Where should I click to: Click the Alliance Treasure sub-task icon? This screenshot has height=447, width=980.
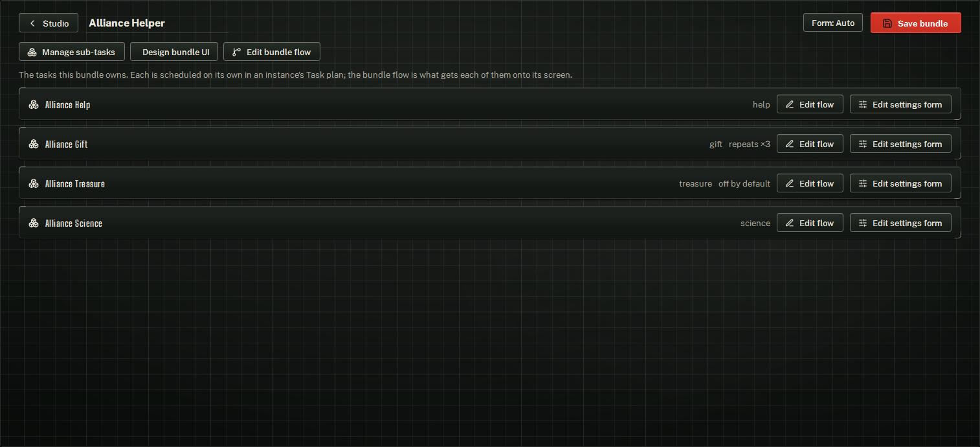click(34, 183)
